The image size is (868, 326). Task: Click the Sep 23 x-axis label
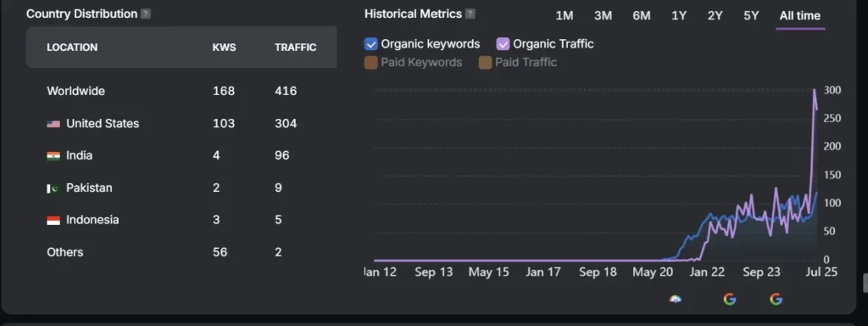coord(761,273)
